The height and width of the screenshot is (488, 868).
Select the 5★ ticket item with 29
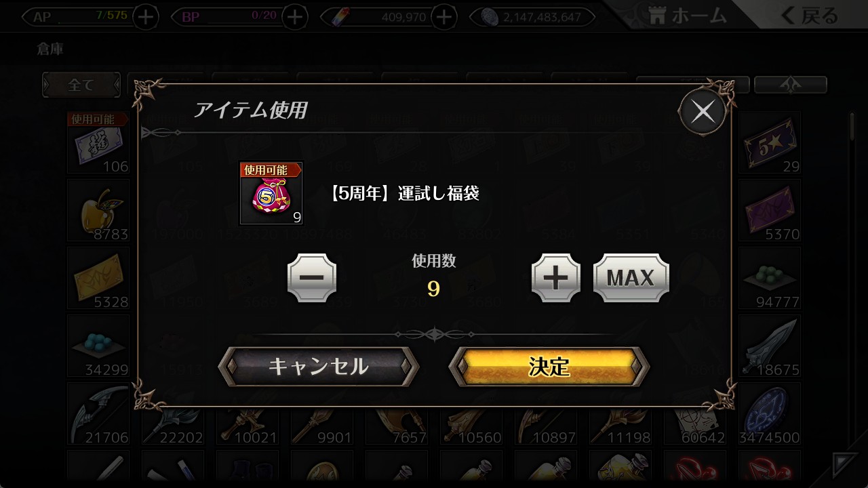coord(770,143)
